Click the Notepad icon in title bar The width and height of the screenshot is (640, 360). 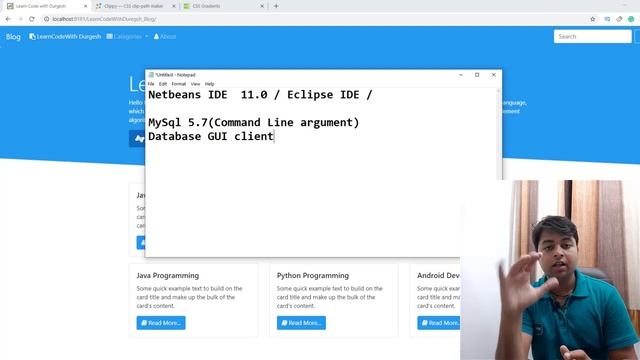(151, 75)
